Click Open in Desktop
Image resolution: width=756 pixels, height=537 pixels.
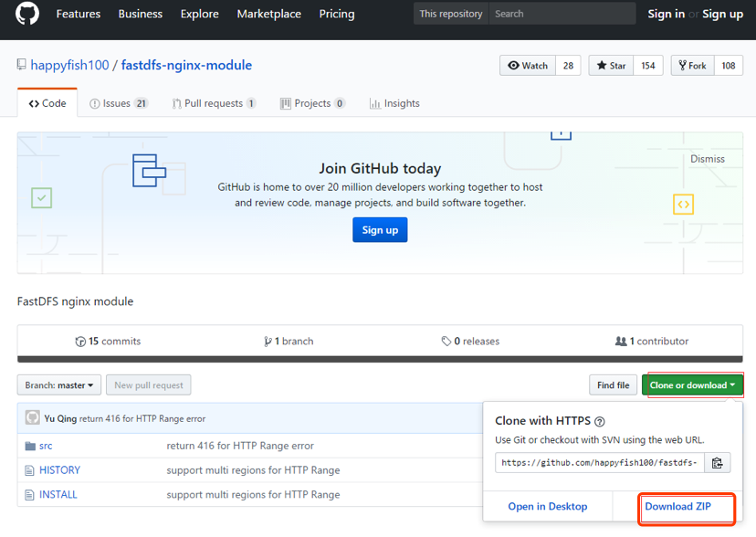point(548,507)
